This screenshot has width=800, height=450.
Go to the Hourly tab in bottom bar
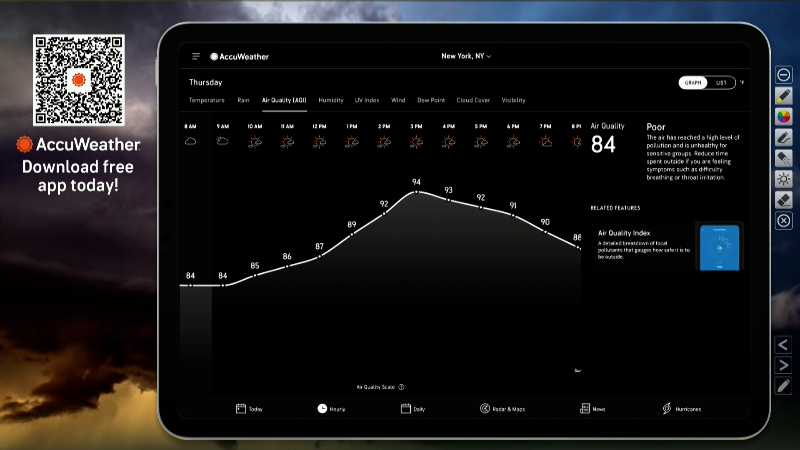(x=331, y=409)
